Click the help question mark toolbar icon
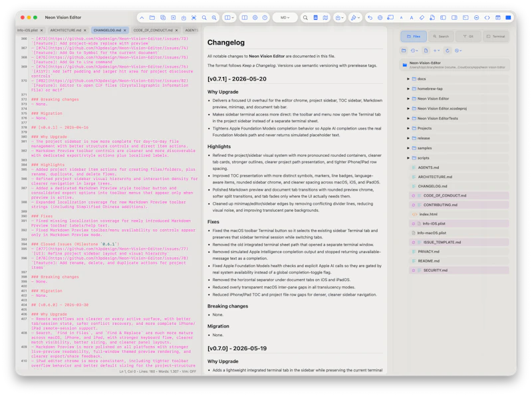This screenshot has width=532, height=396. [x=265, y=18]
